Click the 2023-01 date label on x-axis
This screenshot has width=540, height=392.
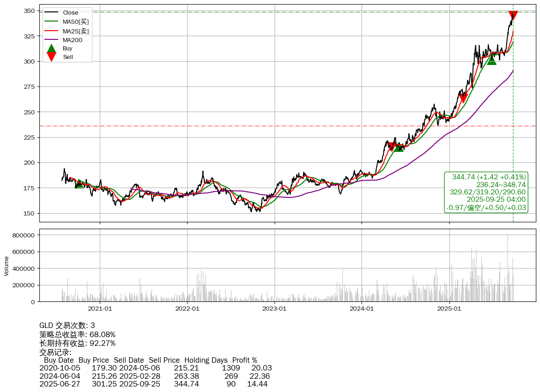click(x=275, y=309)
